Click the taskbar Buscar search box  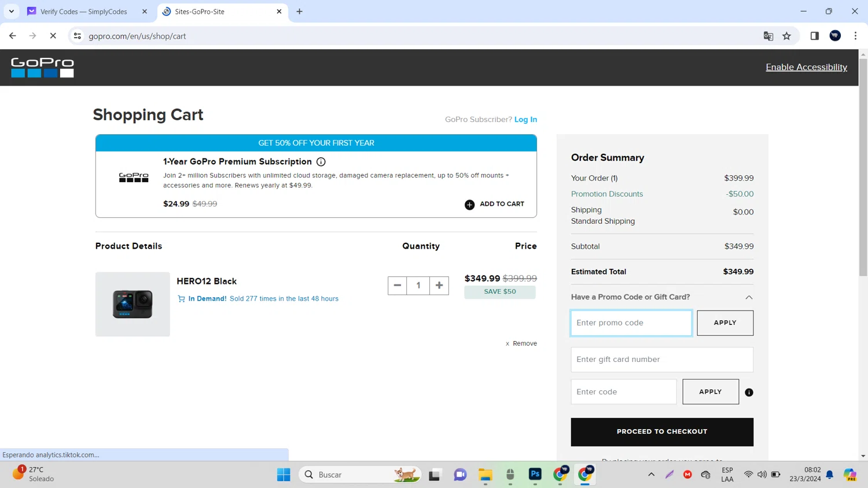coord(360,475)
